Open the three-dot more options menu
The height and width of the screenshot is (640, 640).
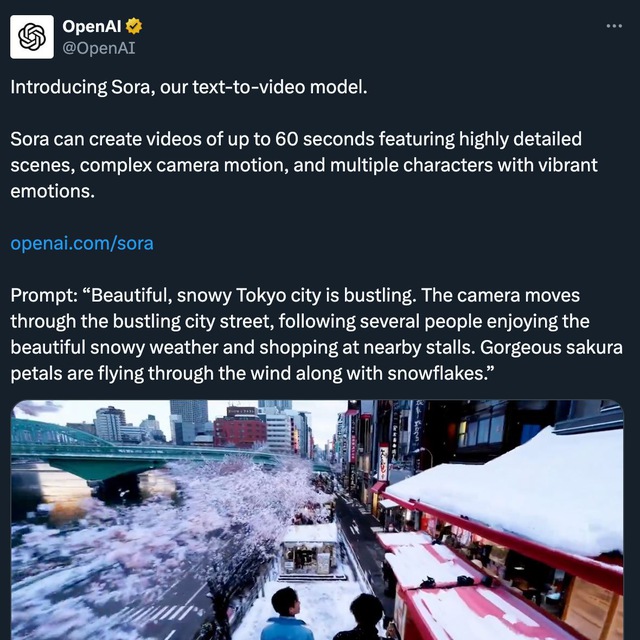[614, 26]
